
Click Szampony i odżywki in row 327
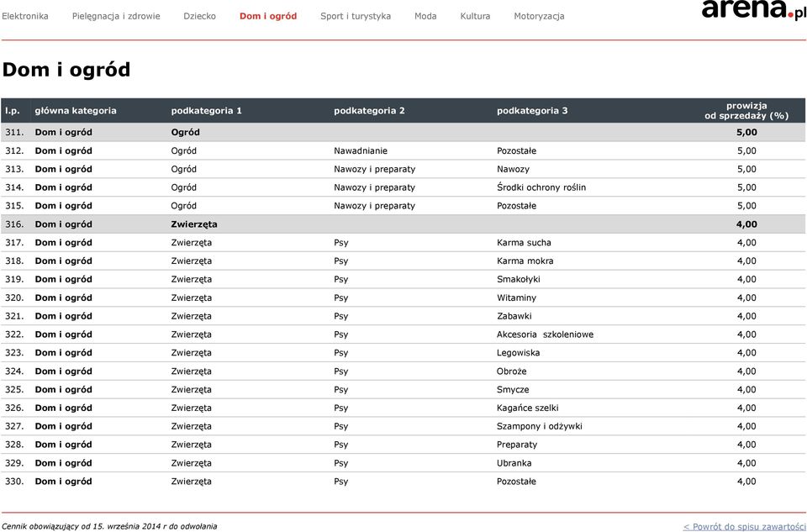[540, 427]
